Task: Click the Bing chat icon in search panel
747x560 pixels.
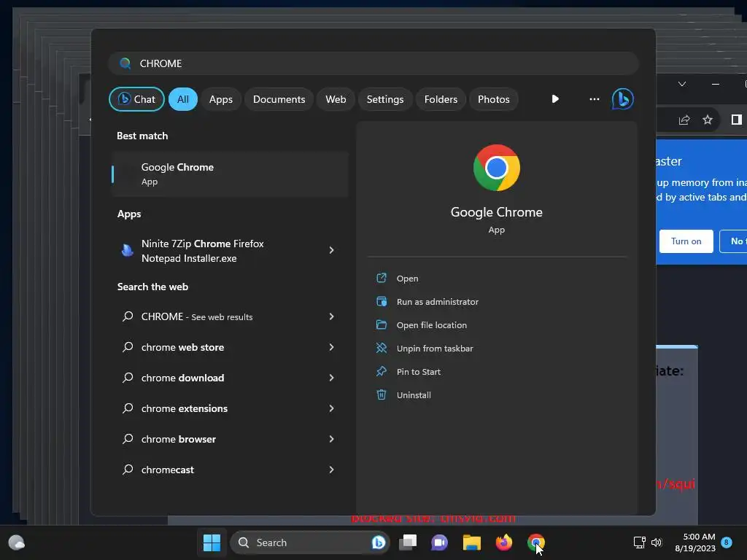Action: coord(622,99)
